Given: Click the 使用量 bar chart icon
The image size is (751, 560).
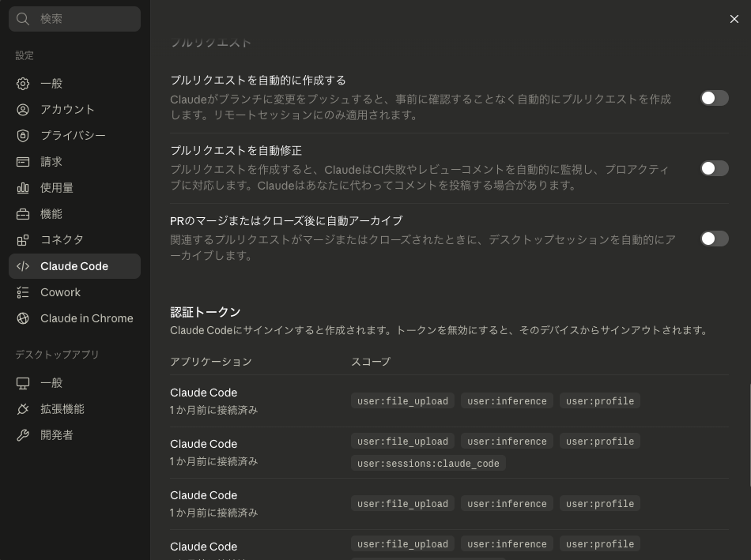Looking at the screenshot, I should point(22,188).
